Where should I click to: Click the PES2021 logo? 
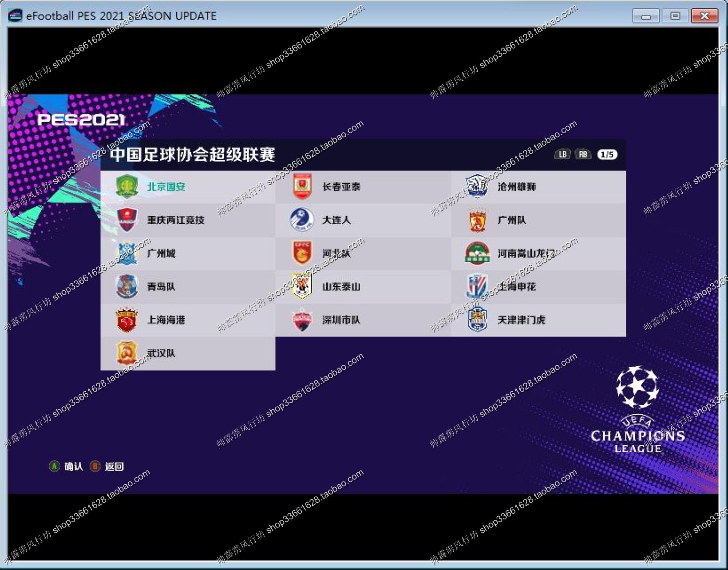pos(81,119)
